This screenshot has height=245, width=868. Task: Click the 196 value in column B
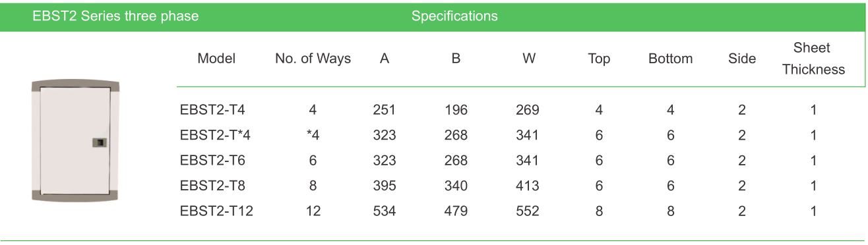click(x=456, y=110)
